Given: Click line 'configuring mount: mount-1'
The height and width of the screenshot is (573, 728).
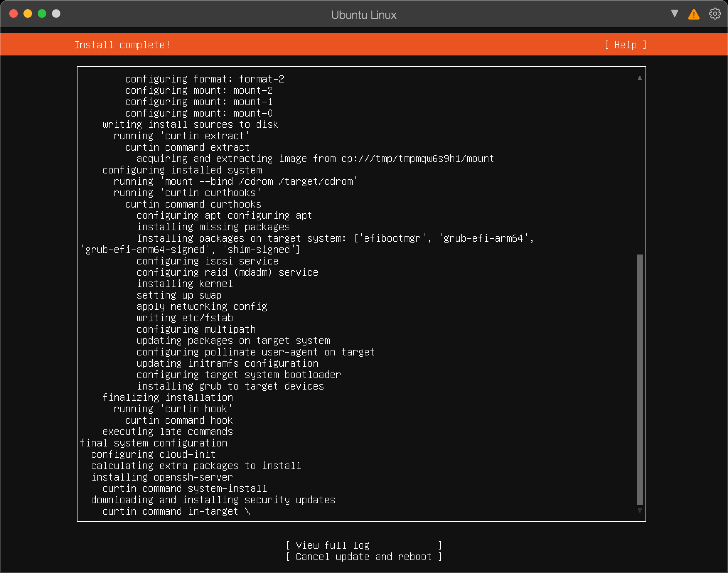Looking at the screenshot, I should click(199, 102).
